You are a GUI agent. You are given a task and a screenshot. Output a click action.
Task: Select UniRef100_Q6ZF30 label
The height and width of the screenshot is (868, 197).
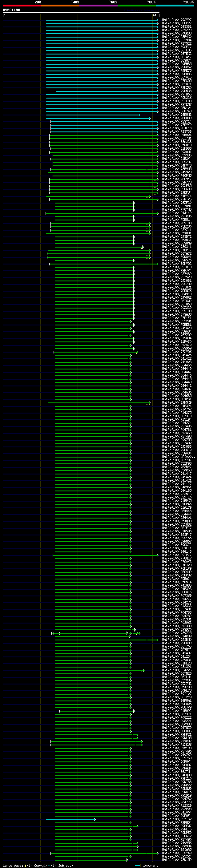pos(176,203)
